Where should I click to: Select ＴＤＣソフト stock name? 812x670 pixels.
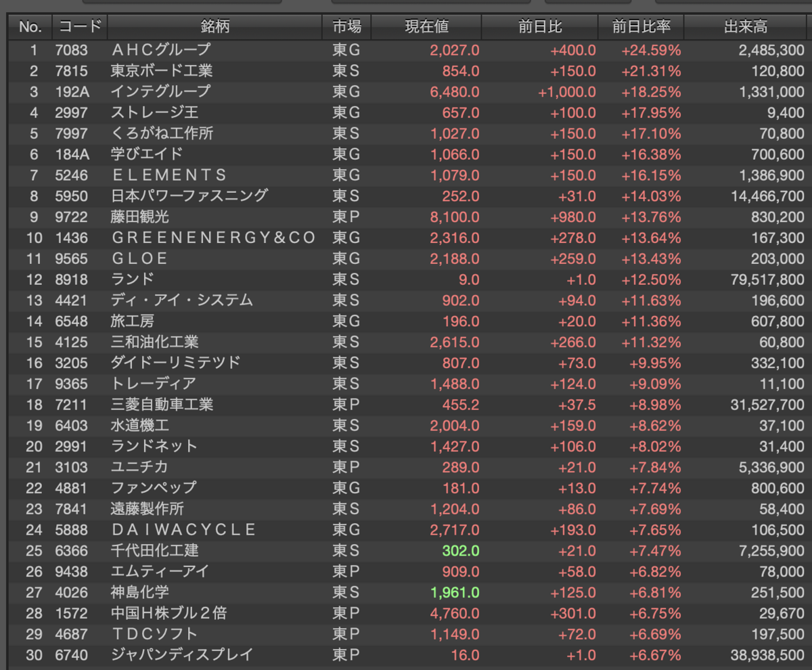click(x=154, y=635)
